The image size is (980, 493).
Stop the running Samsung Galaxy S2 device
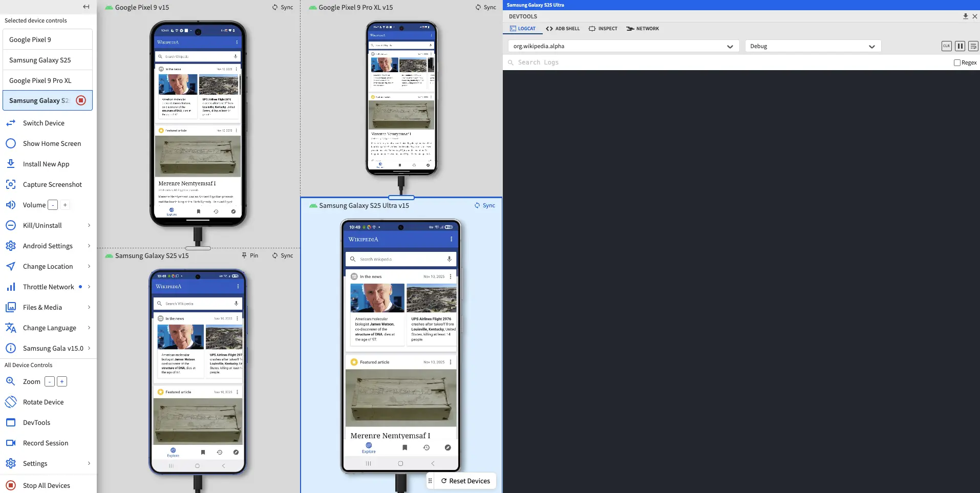coord(80,100)
